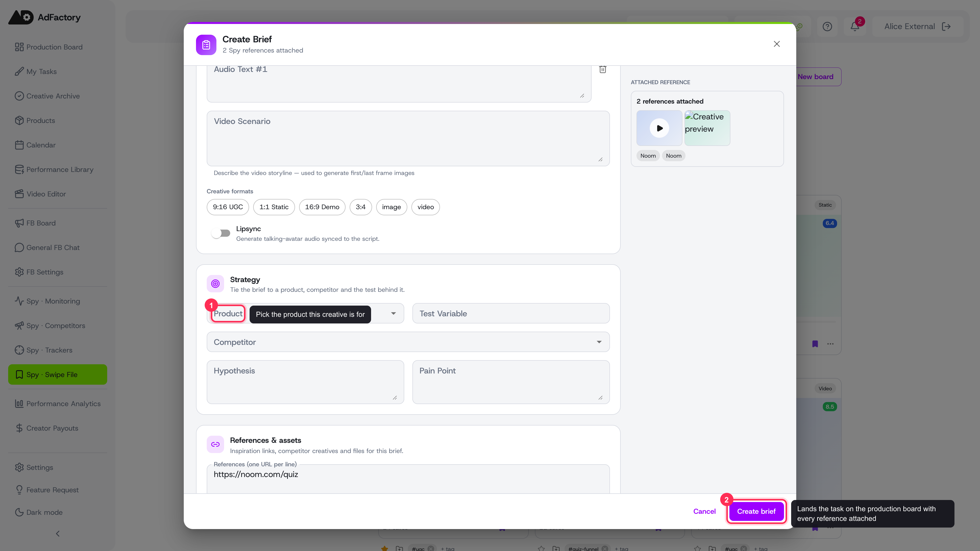
Task: Click the Spy Swipe File bookmark icon
Action: pos(19,374)
